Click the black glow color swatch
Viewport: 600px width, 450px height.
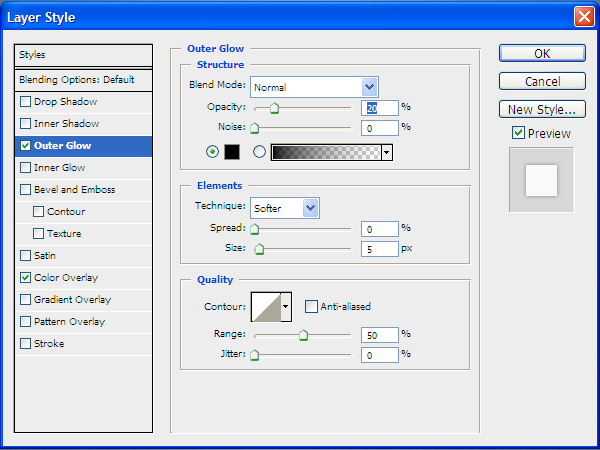click(232, 152)
